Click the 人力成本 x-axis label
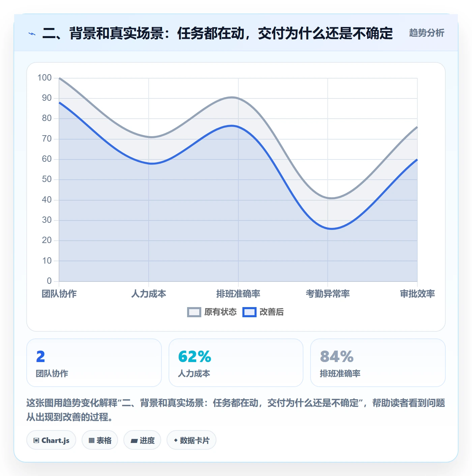The image size is (472, 476). click(149, 294)
